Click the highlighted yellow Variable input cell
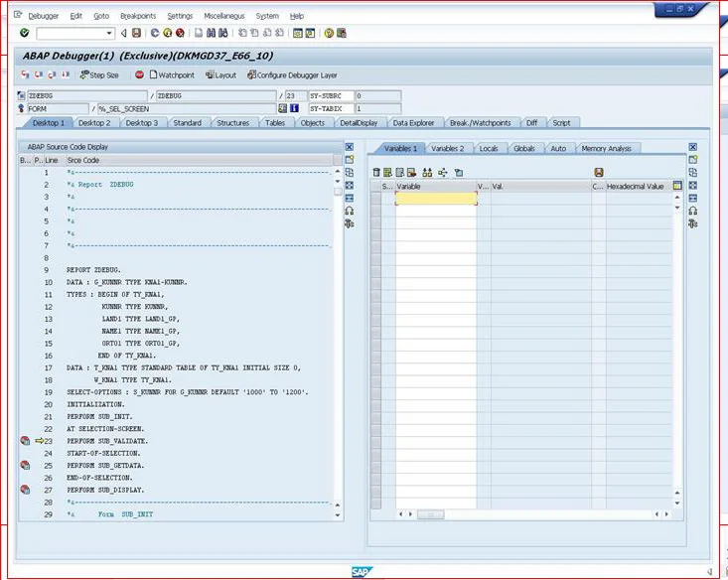 tap(436, 199)
